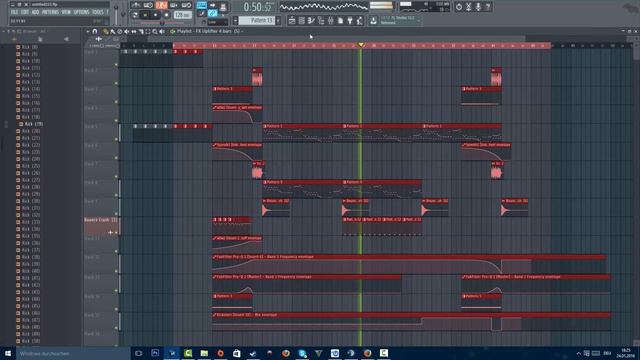Open the Pattern 13 selector

coord(257,20)
